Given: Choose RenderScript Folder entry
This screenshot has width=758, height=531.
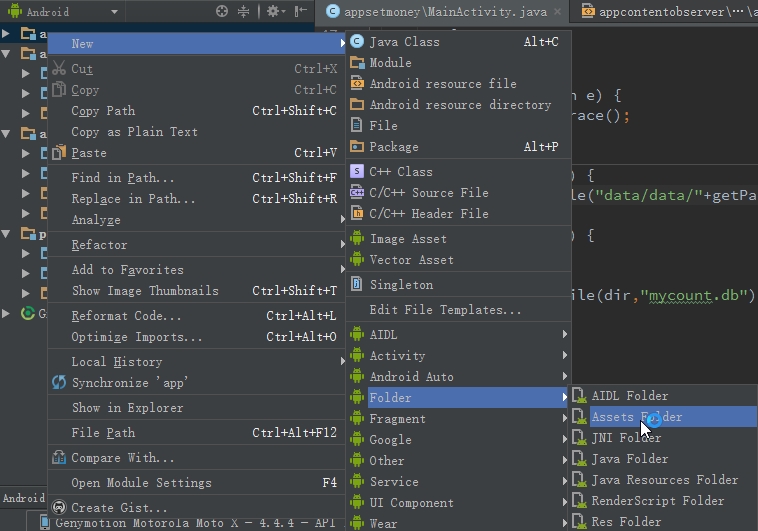Looking at the screenshot, I should tap(664, 501).
